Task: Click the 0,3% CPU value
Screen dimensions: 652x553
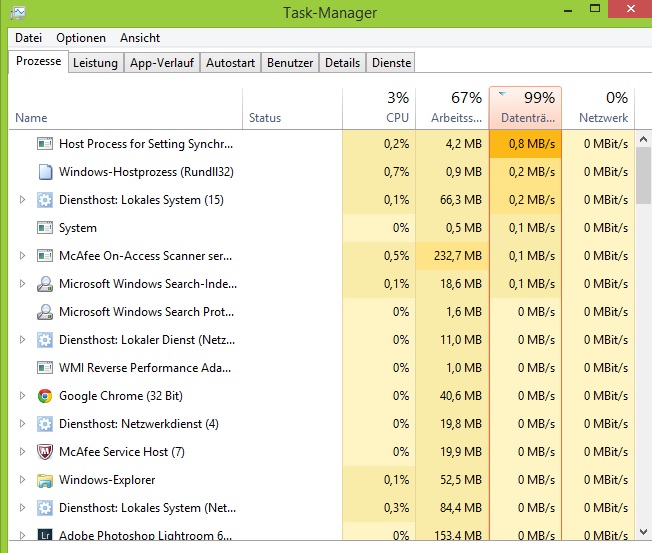Action: [397, 508]
